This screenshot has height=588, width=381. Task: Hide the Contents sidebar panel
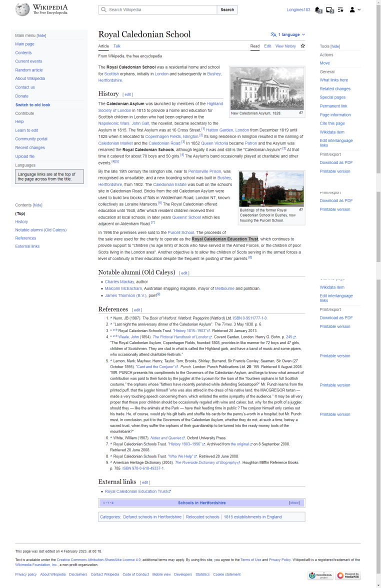click(37, 205)
